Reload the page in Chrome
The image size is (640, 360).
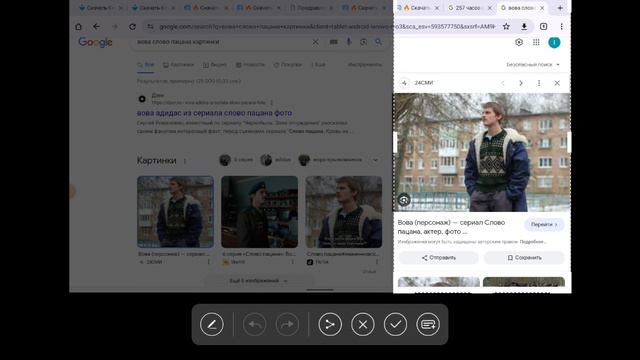132,27
